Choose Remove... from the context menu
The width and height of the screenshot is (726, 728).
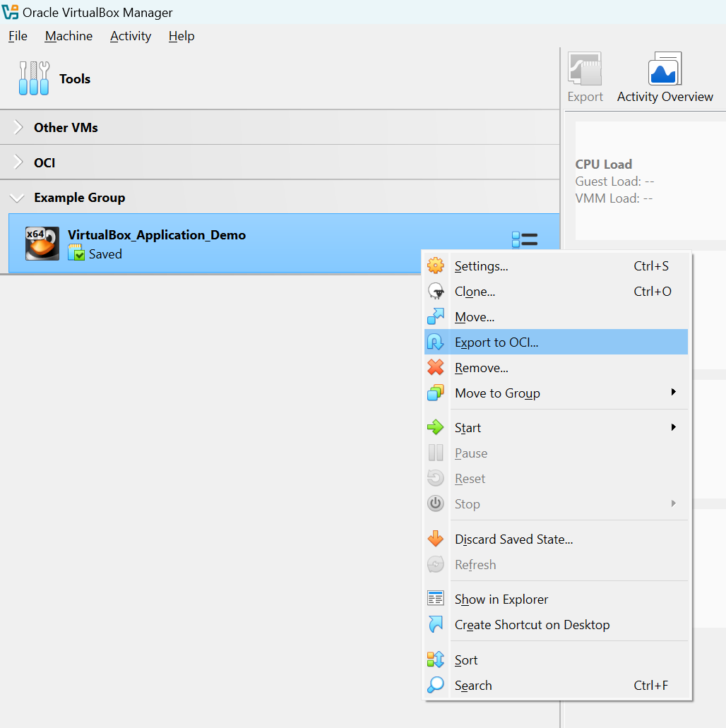coord(556,367)
